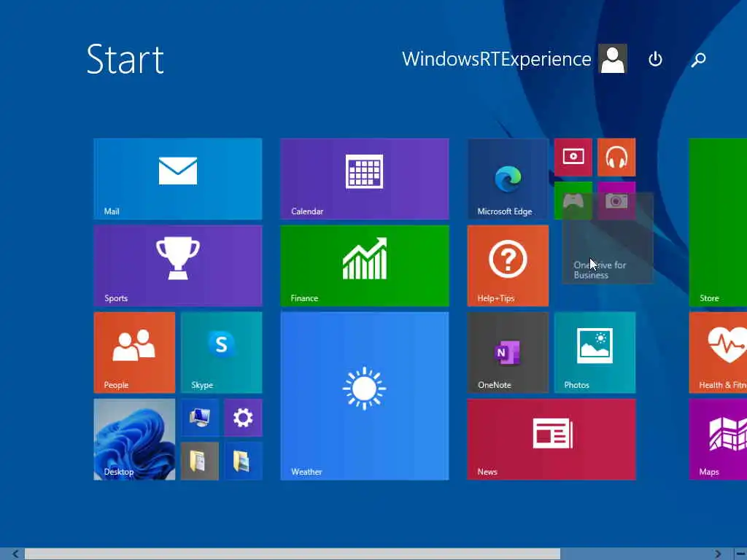This screenshot has width=747, height=560.
Task: Open the small Video tile
Action: (573, 157)
